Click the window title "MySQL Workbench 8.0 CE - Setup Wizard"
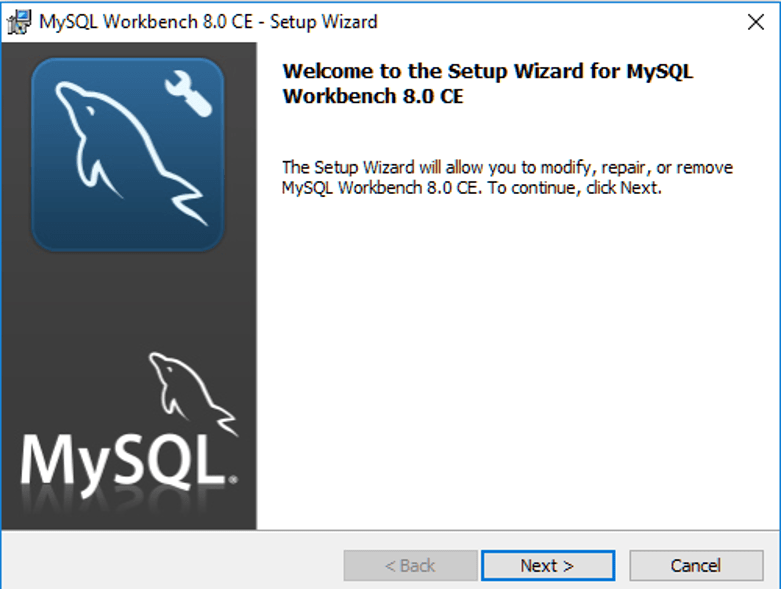 [x=208, y=22]
